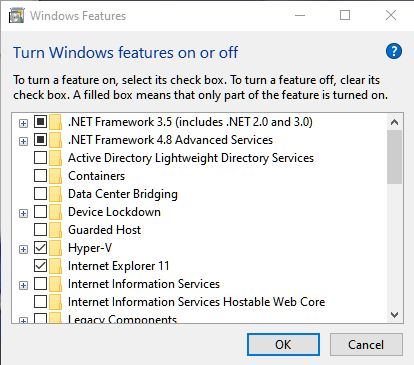The width and height of the screenshot is (414, 365).
Task: Check Internet Information Services Hostable Web Core checkbox
Action: click(40, 302)
